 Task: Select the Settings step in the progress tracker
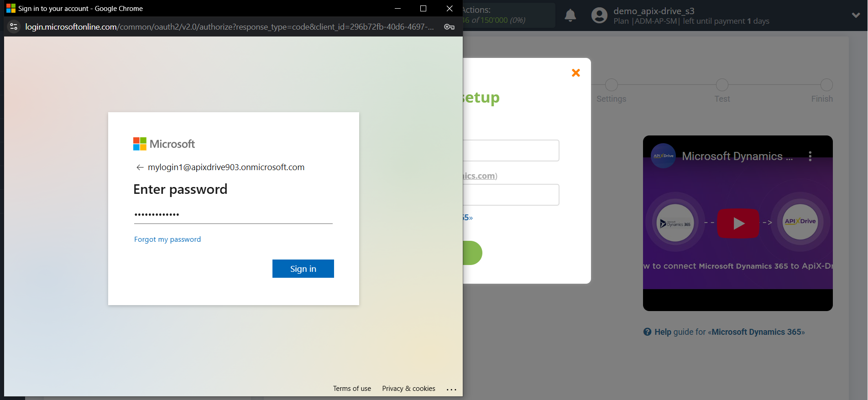pyautogui.click(x=611, y=91)
